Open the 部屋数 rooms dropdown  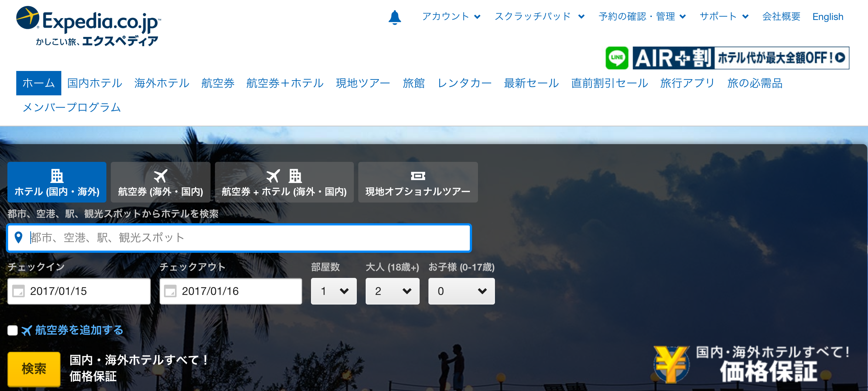[334, 291]
